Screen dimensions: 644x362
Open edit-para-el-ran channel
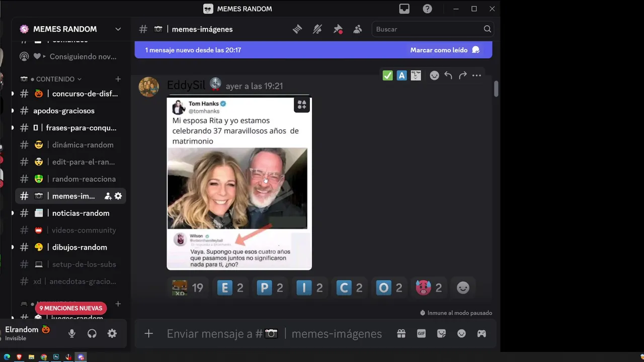[70, 162]
